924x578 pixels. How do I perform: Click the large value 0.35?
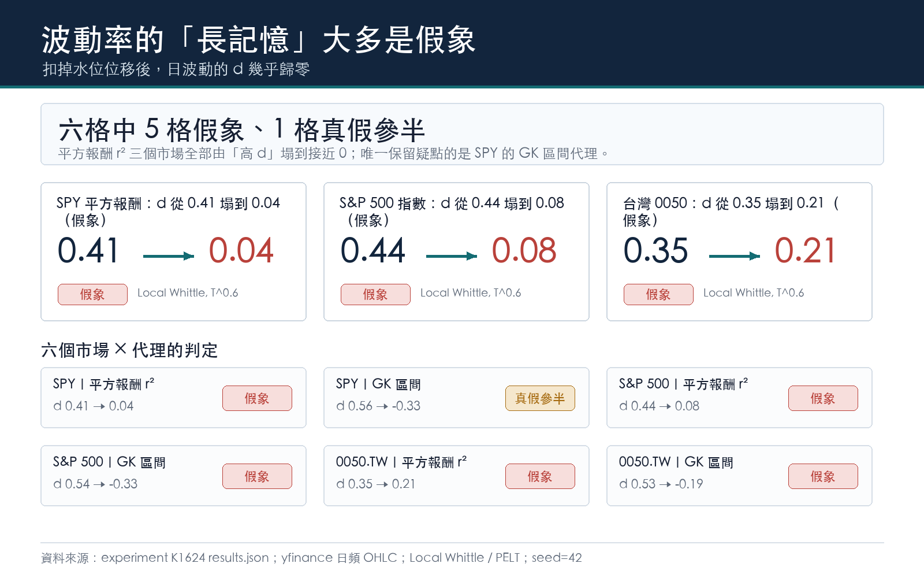pyautogui.click(x=655, y=250)
